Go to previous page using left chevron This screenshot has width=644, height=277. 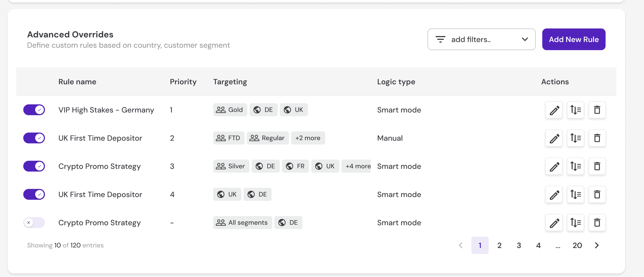click(x=461, y=245)
